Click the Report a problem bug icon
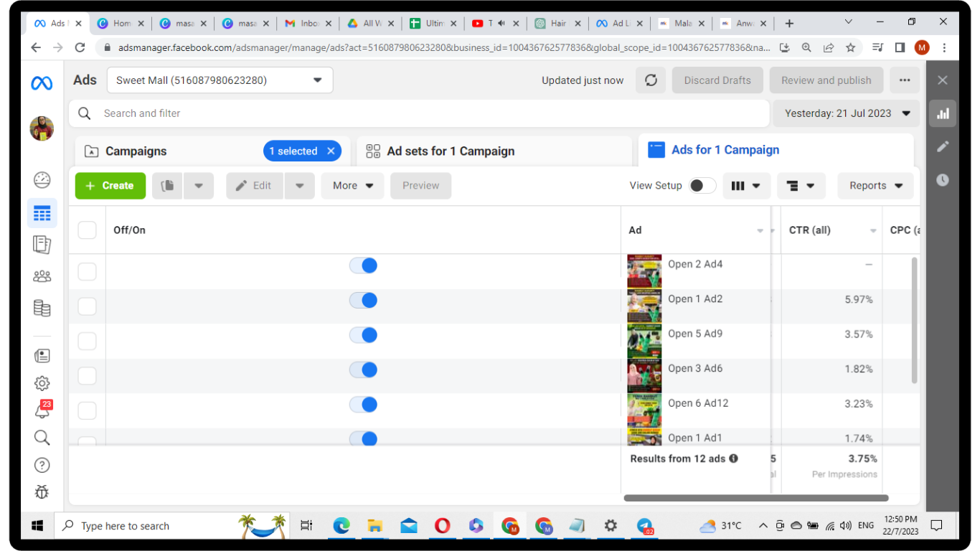The width and height of the screenshot is (980, 551). pos(42,492)
